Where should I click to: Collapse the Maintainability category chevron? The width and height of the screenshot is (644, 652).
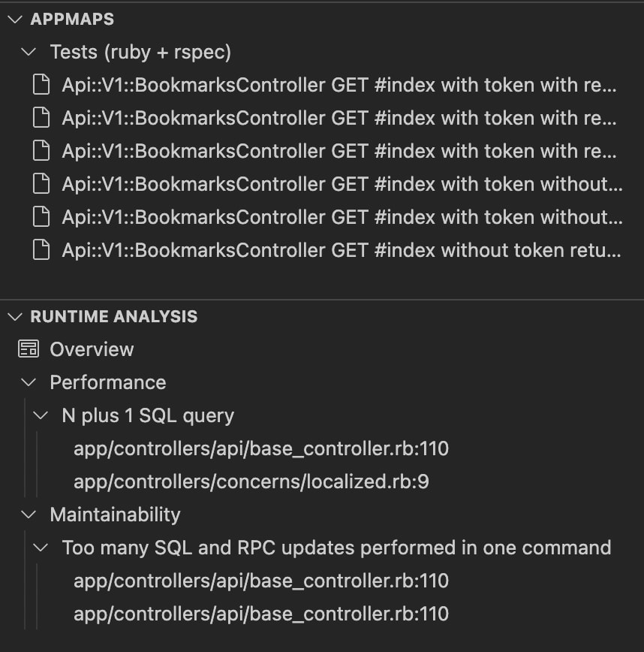click(x=29, y=515)
